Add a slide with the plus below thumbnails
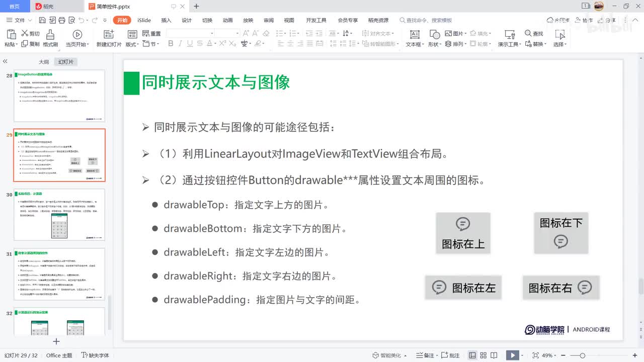The height and width of the screenshot is (362, 644). (x=56, y=341)
